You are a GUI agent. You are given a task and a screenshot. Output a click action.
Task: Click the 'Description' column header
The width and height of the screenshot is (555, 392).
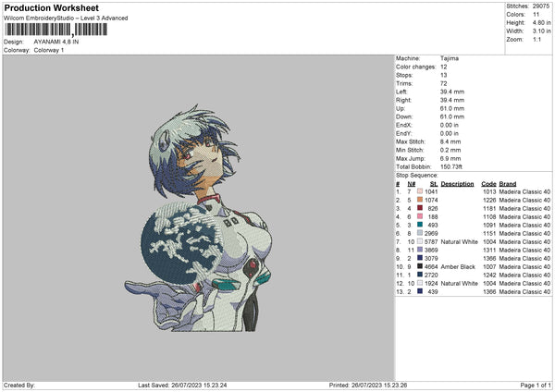(x=457, y=184)
